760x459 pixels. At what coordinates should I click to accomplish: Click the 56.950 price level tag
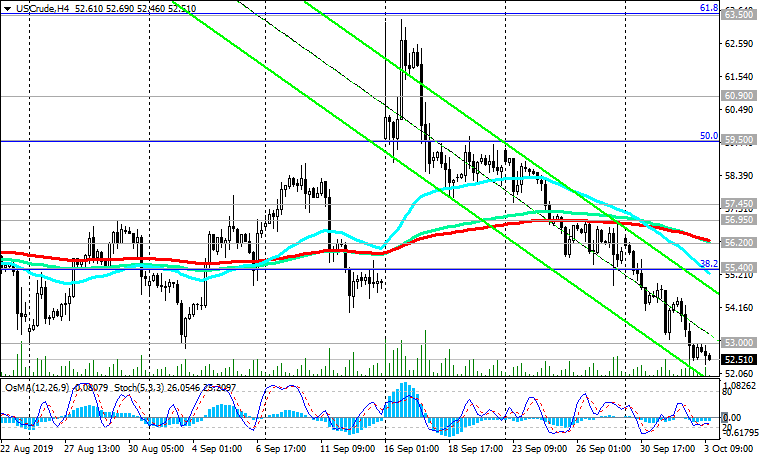coord(739,220)
